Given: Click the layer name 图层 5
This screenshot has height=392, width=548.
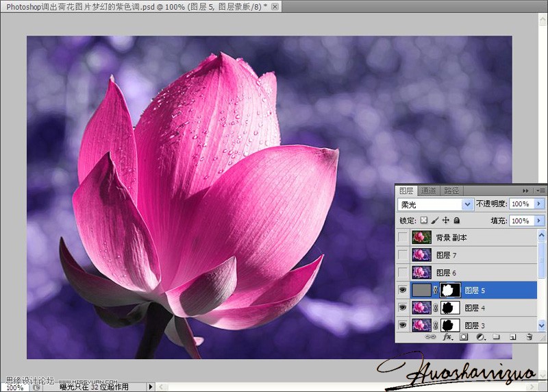Looking at the screenshot, I should tap(475, 291).
